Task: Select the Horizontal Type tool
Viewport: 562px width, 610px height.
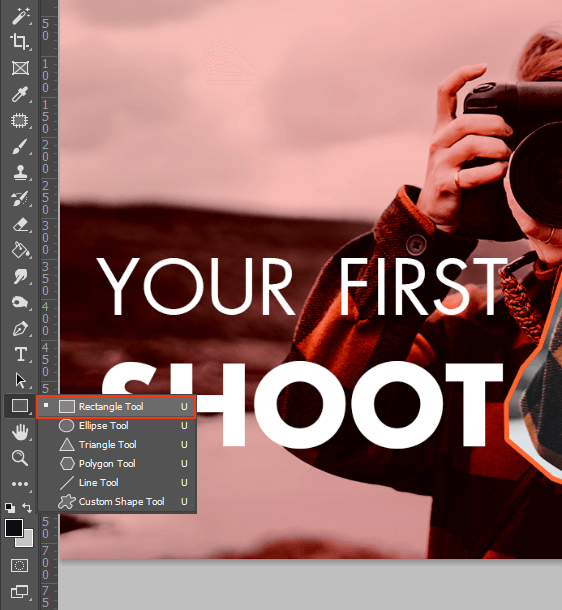Action: click(x=20, y=355)
